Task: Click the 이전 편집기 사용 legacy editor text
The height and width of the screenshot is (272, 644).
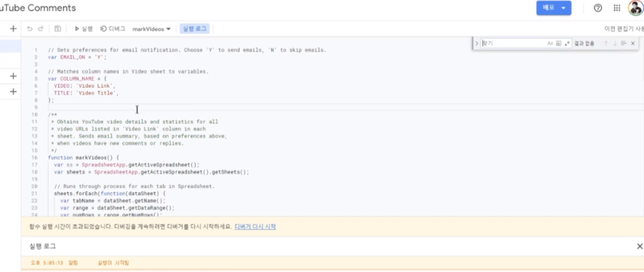Action: coord(624,29)
